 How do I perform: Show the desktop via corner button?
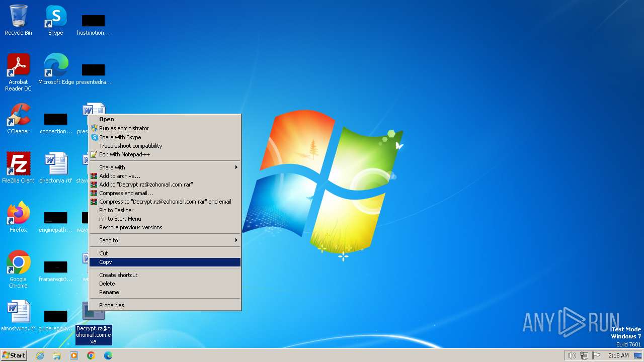click(x=638, y=355)
